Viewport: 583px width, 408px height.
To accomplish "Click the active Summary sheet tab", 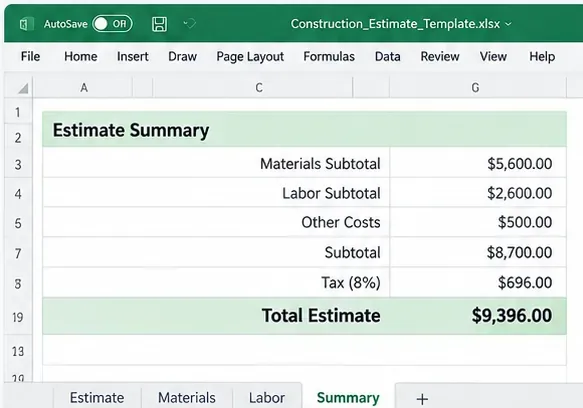I will pos(348,397).
